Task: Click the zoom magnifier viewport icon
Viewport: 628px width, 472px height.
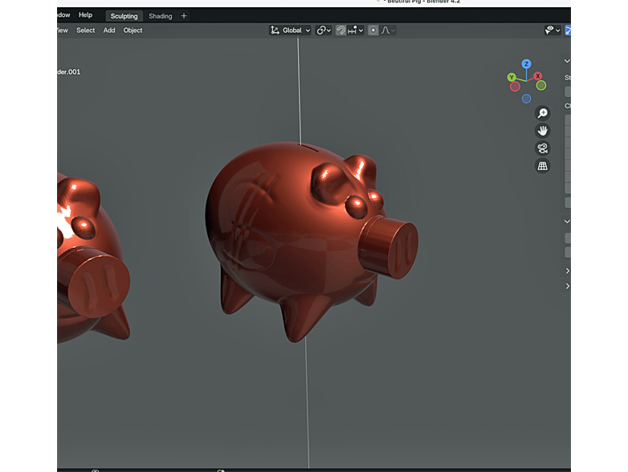Action: (542, 114)
